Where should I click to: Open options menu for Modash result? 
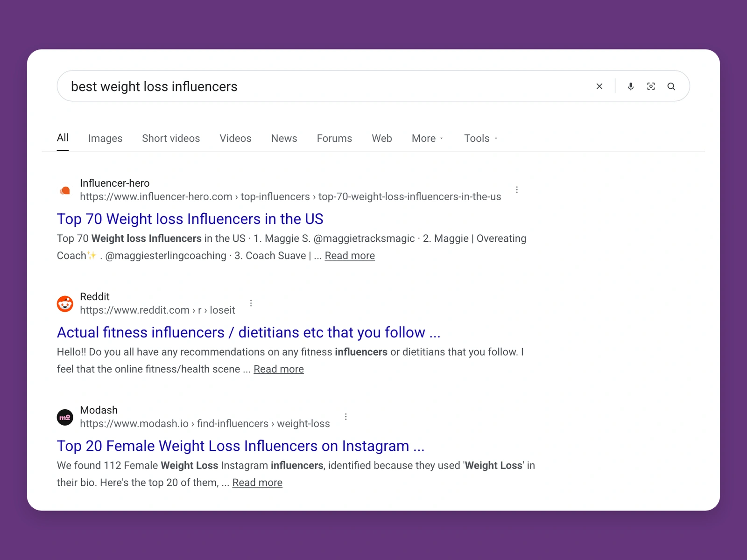click(x=346, y=416)
